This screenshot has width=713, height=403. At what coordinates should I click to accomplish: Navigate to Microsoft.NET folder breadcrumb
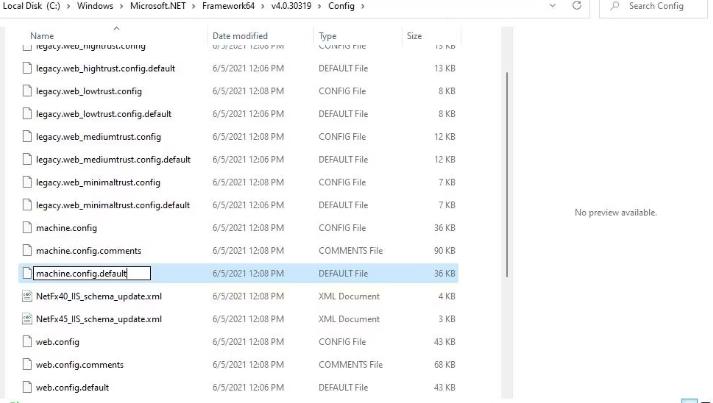158,6
